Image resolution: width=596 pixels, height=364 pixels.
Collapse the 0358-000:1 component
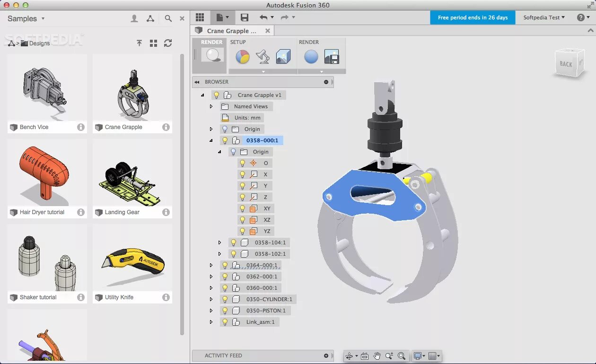pyautogui.click(x=211, y=140)
